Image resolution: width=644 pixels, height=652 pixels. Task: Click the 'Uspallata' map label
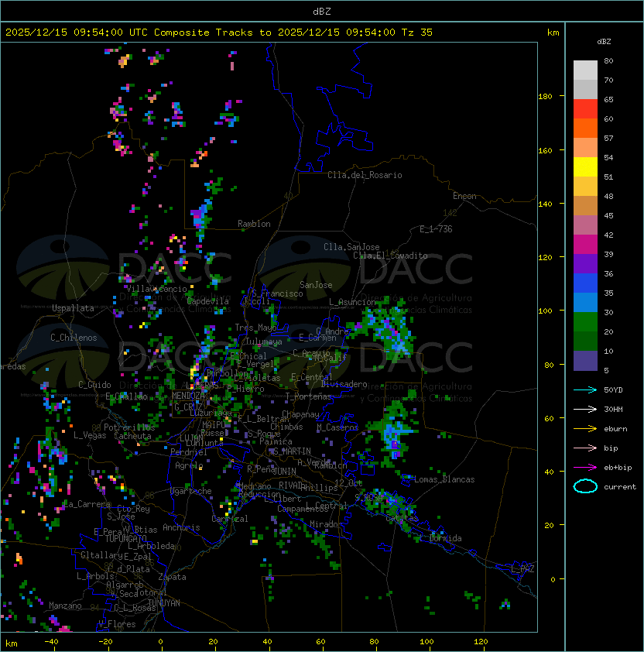click(73, 308)
